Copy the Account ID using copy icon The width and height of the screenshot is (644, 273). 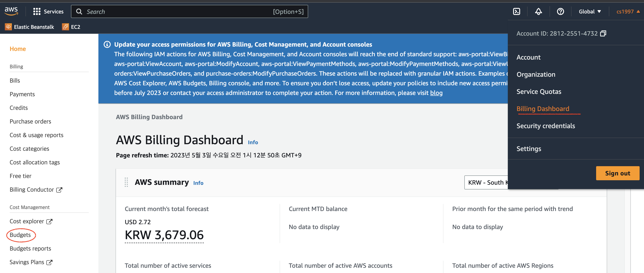click(603, 33)
